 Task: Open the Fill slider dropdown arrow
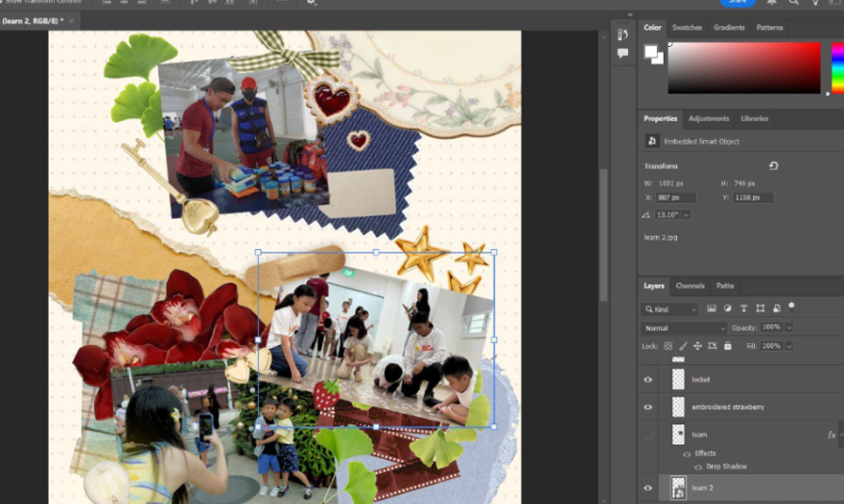click(789, 347)
